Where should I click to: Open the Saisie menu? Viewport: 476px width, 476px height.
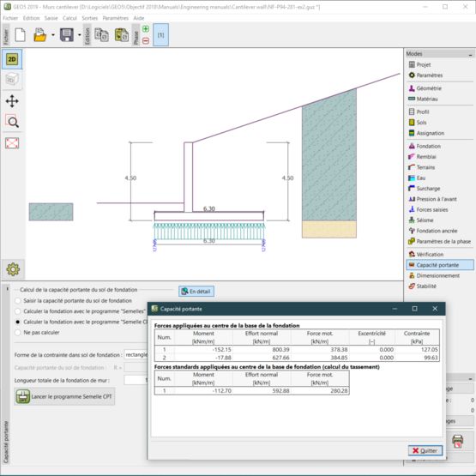(51, 18)
